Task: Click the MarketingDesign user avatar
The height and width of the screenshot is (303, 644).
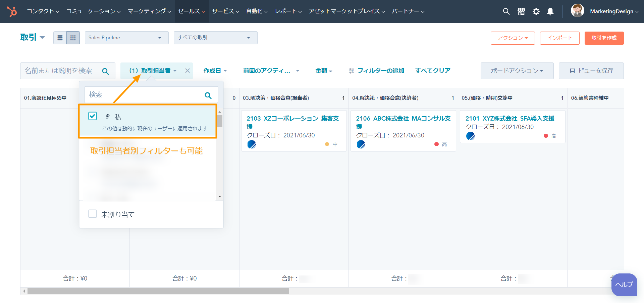Action: coord(577,11)
